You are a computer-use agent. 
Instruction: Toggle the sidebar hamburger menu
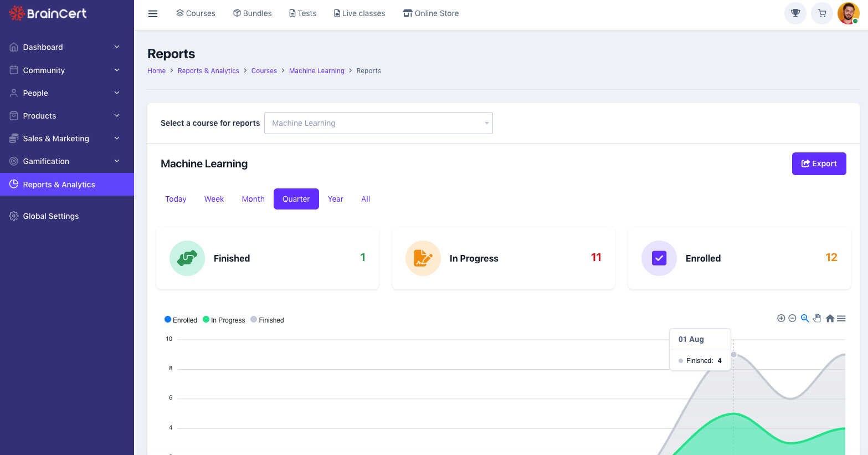pos(153,13)
